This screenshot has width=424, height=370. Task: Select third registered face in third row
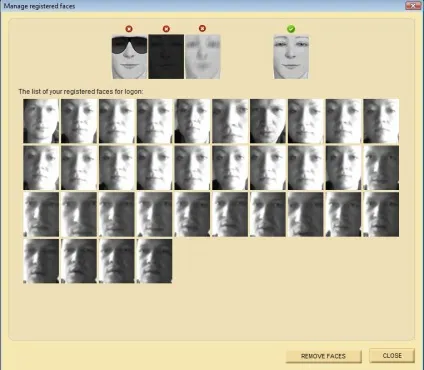pyautogui.click(x=117, y=214)
